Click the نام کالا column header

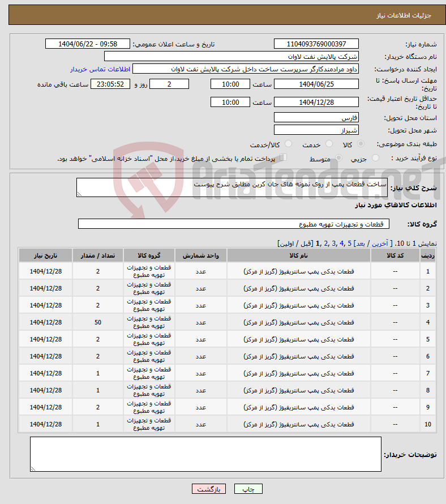[298, 255]
